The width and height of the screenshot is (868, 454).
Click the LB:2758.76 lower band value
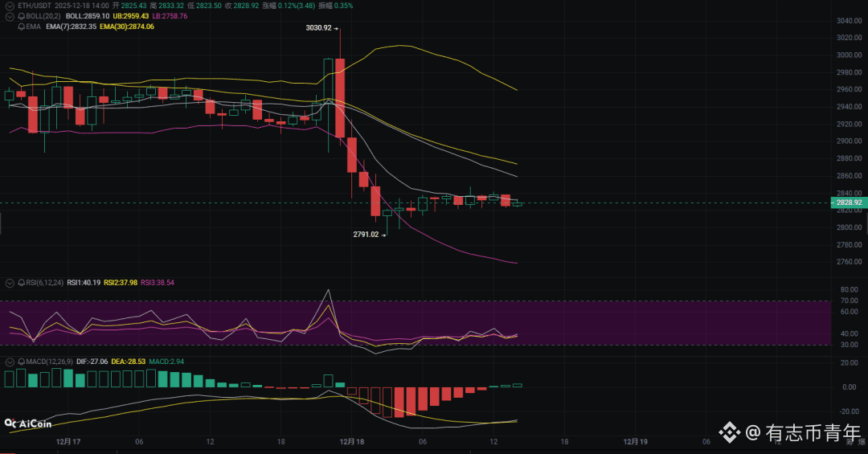[170, 17]
